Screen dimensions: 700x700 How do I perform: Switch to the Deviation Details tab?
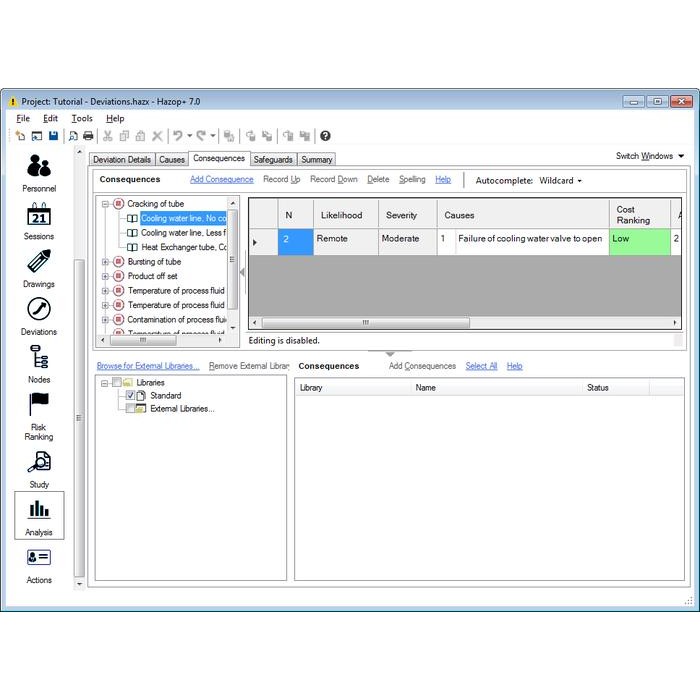122,159
